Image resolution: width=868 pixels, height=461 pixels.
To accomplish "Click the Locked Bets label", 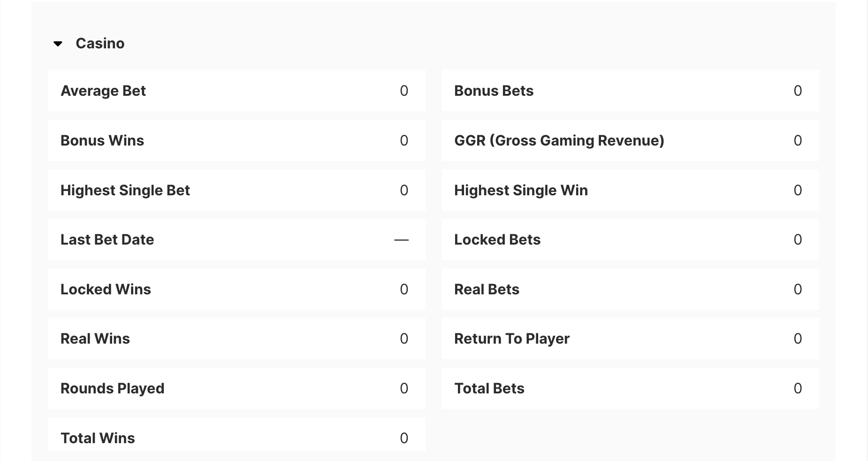I will 497,239.
